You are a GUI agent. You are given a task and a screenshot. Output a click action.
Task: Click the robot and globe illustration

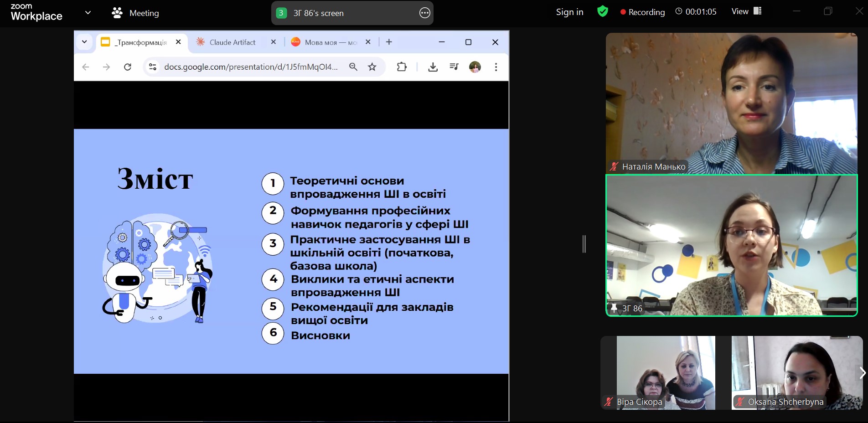[158, 268]
